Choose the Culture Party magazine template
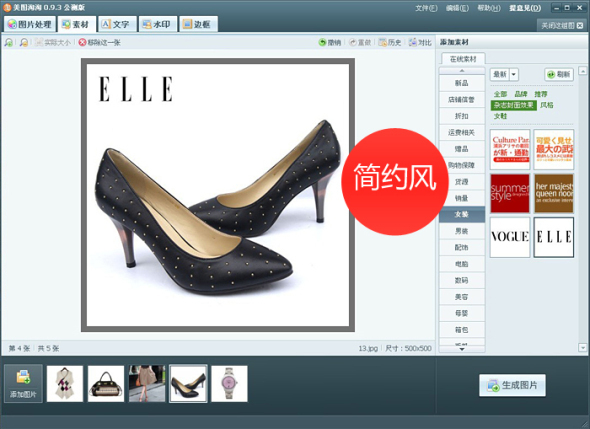 click(510, 149)
